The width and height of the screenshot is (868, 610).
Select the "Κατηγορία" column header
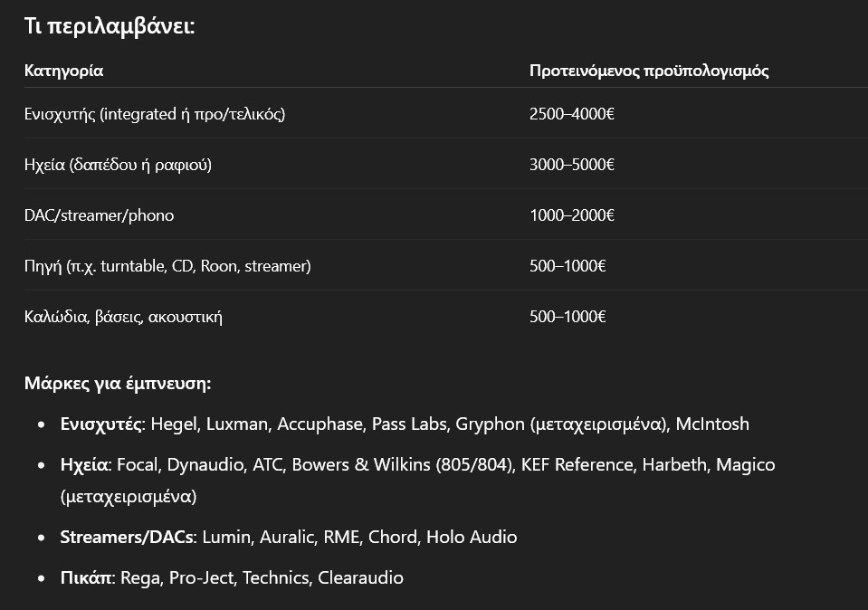(x=63, y=71)
